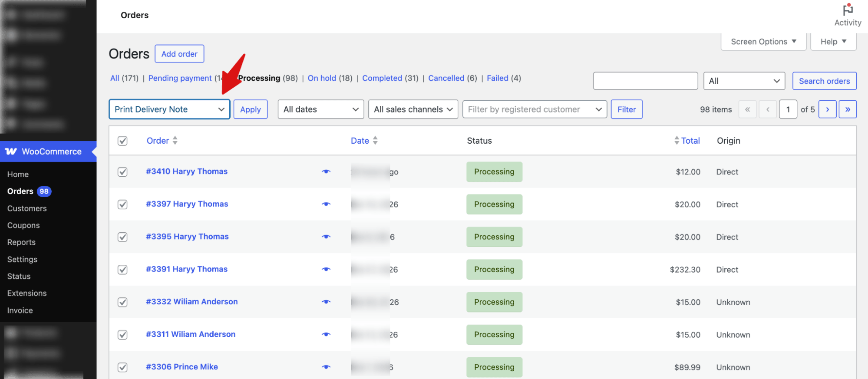Show All (171) orders

[124, 78]
